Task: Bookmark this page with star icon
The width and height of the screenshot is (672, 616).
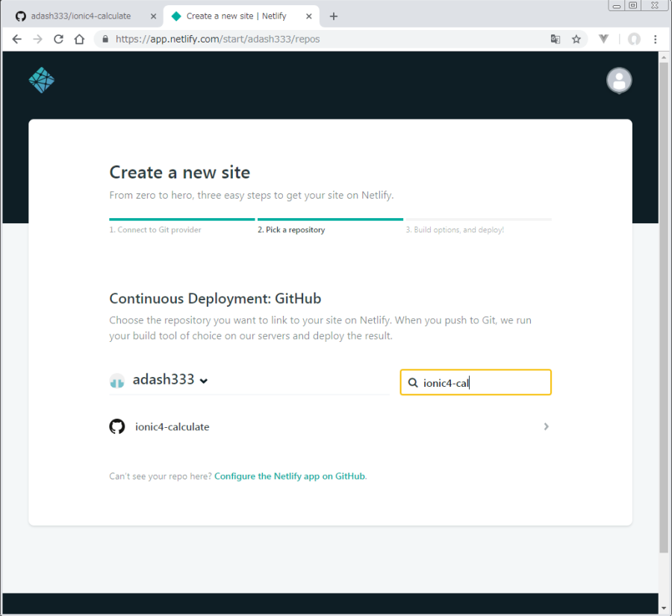Action: (x=576, y=40)
